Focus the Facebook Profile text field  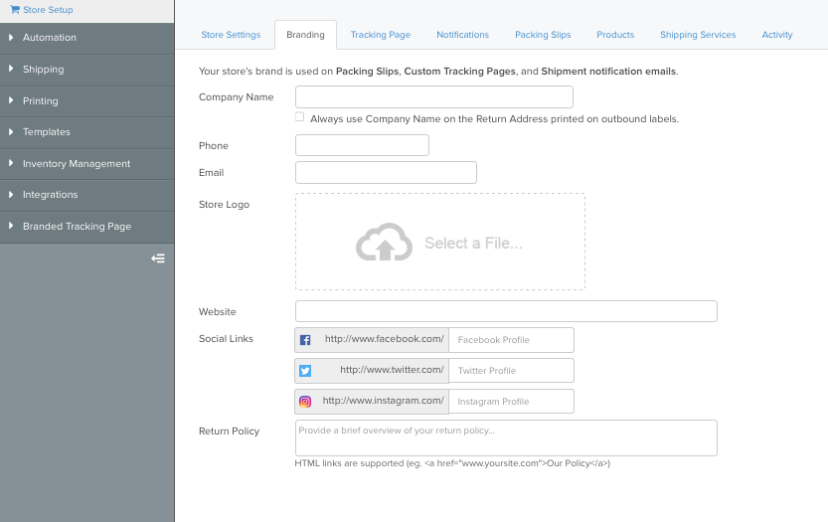[x=511, y=340]
